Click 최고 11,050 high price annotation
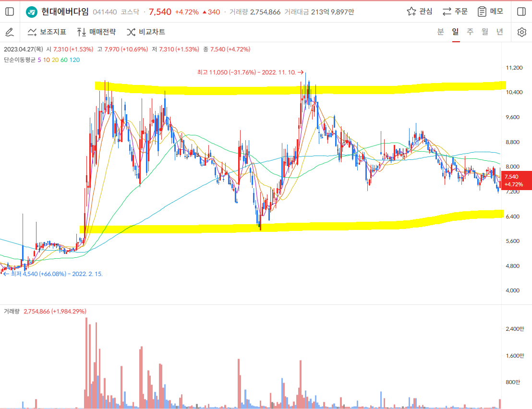This screenshot has height=409, width=532. point(251,72)
